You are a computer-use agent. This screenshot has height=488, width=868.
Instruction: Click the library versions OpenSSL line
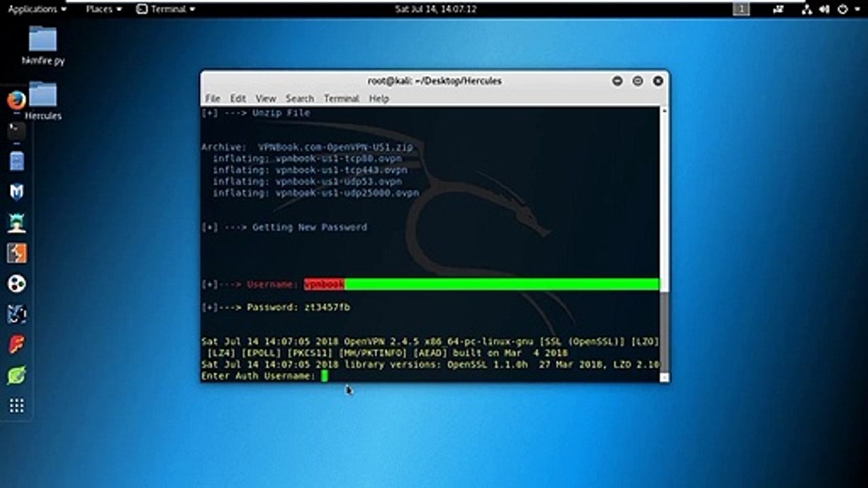(430, 364)
